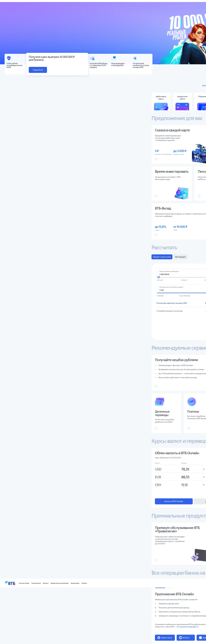
Task: Switch to the Автокредит tab
Action: (180, 257)
